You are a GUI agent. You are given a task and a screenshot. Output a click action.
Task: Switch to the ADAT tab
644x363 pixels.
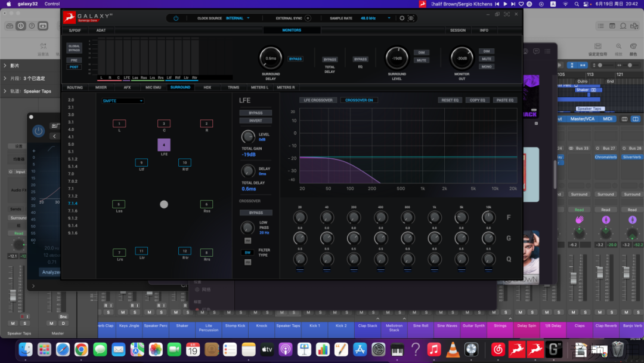pos(101,30)
